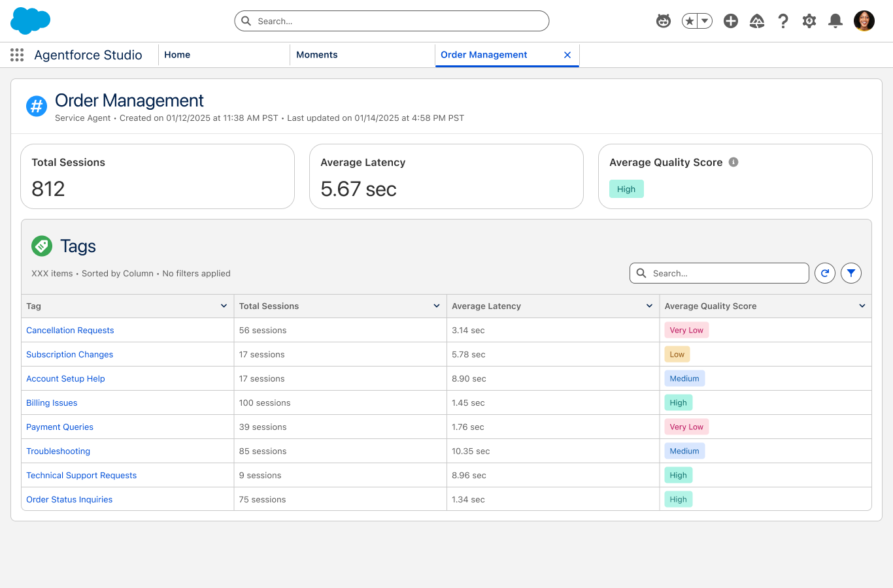
Task: Open the Billing Issues tag link
Action: click(52, 403)
